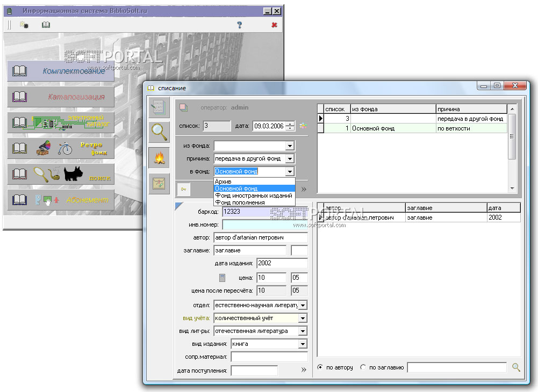Open the Абонемент module
The image size is (538, 392).
(x=61, y=200)
